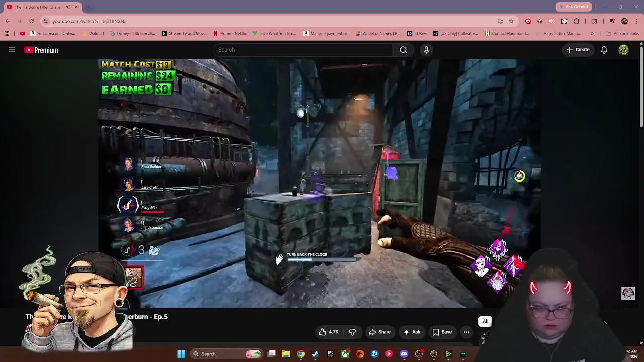Open Manage payment pl... bookmark
This screenshot has width=644, height=362.
[326, 34]
